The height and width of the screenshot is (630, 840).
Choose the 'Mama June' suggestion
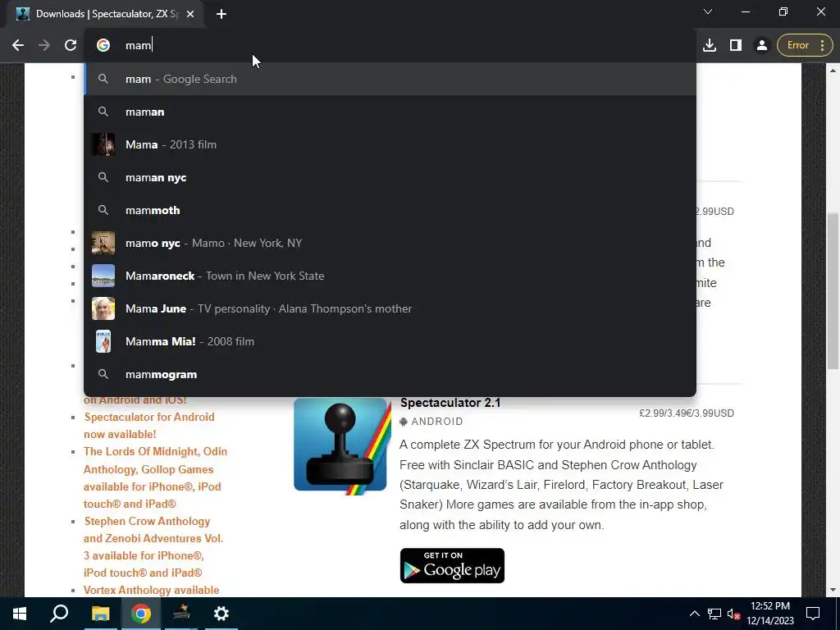pos(390,308)
